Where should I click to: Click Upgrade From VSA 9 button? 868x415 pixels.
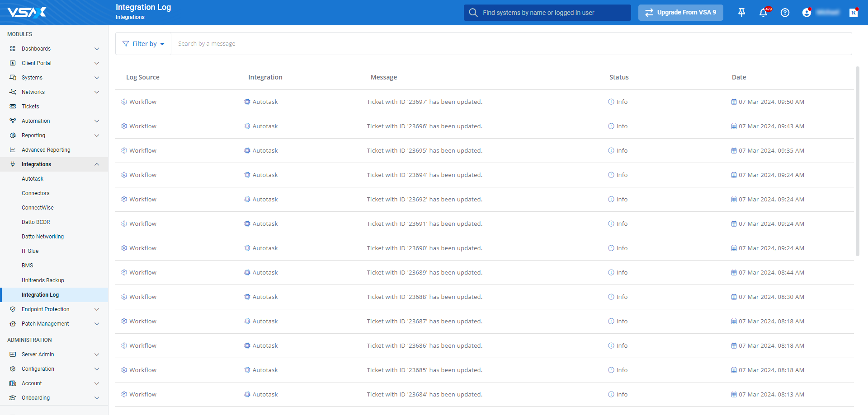(x=680, y=13)
